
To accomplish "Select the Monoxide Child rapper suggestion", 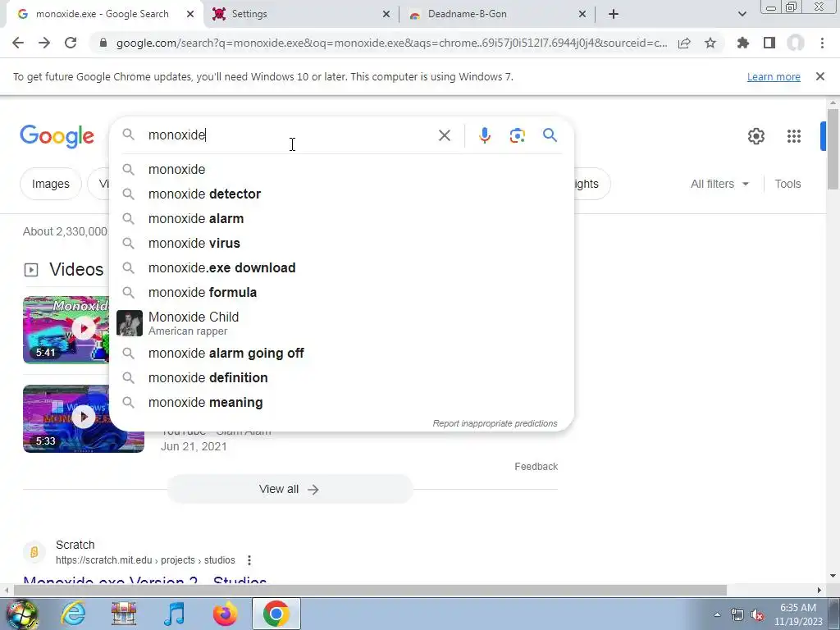I will coord(341,323).
